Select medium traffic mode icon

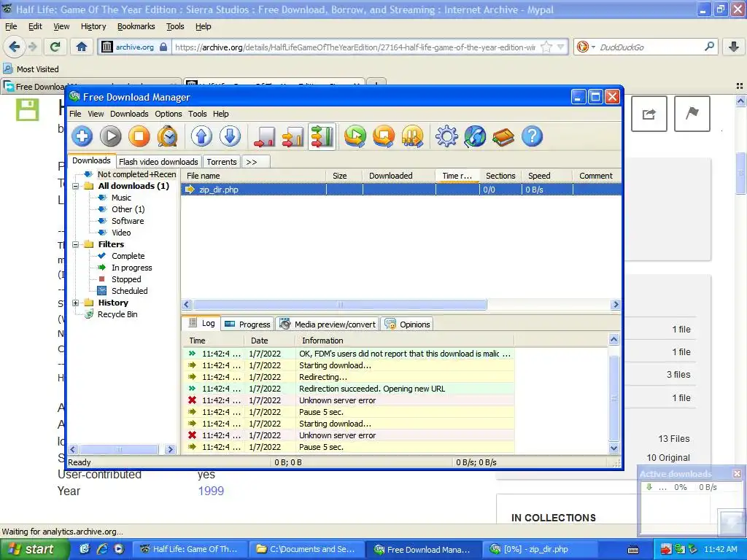coord(293,136)
